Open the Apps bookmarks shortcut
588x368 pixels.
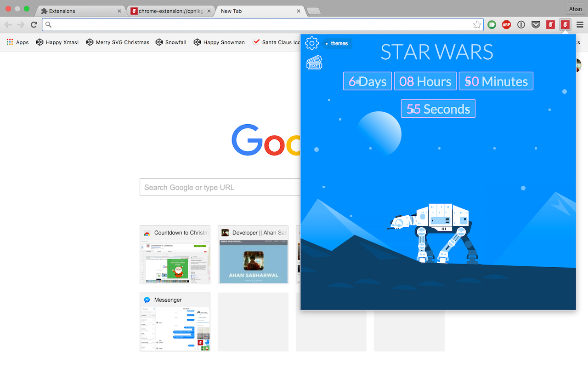17,42
